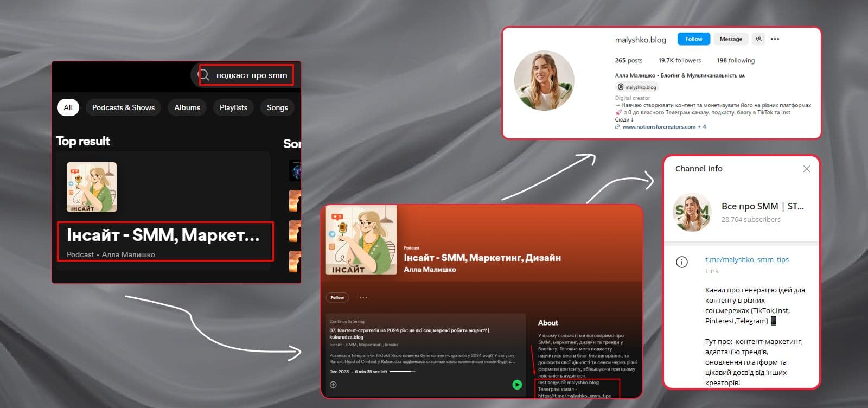Click the "Dec 2023" episode date

(x=339, y=372)
